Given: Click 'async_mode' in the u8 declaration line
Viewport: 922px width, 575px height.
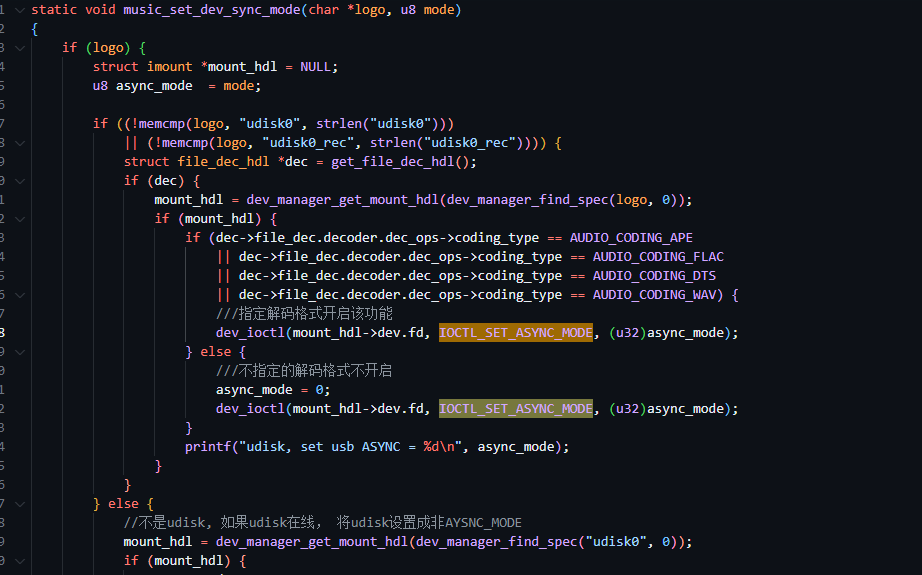Looking at the screenshot, I should click(154, 86).
